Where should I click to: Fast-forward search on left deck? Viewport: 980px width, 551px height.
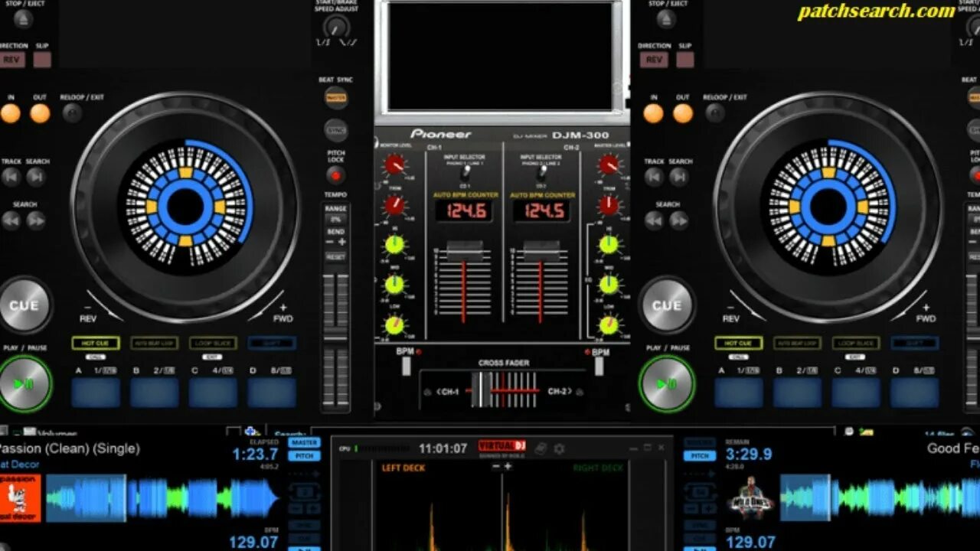point(36,220)
